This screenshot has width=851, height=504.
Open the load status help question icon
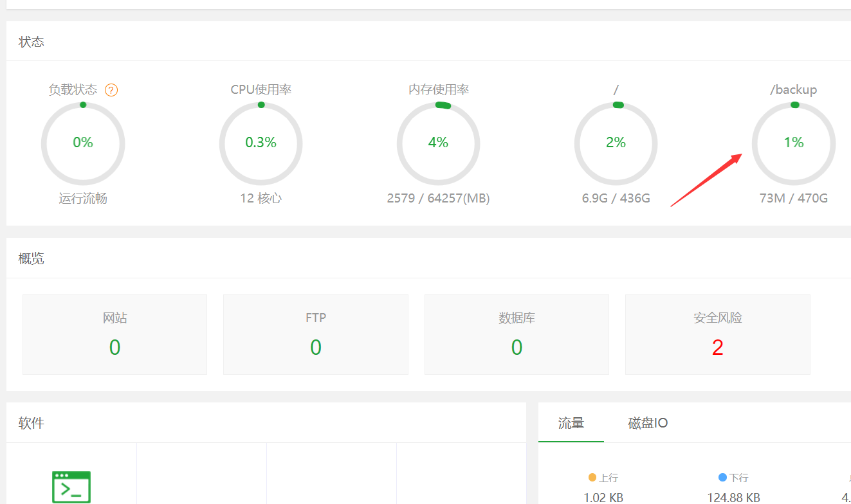tap(111, 90)
